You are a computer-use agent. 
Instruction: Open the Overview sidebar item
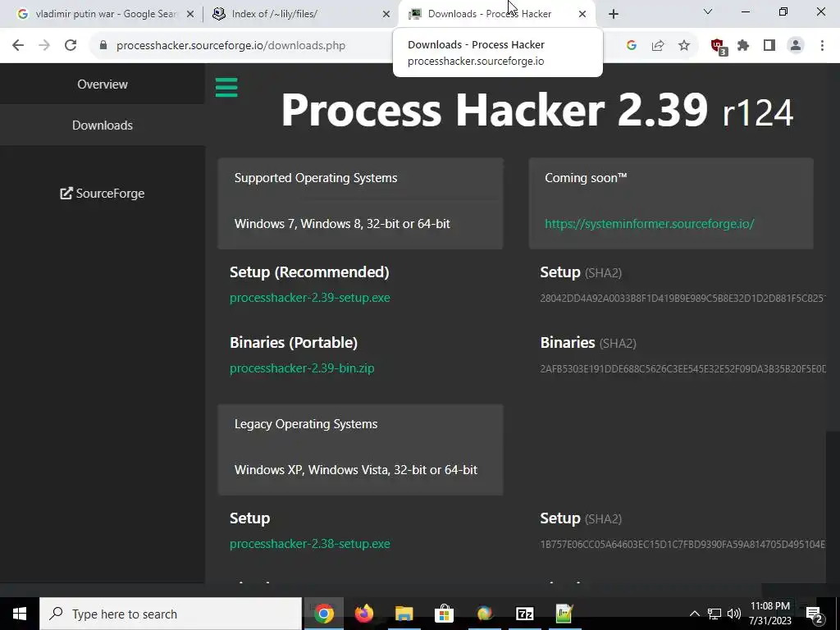point(103,84)
